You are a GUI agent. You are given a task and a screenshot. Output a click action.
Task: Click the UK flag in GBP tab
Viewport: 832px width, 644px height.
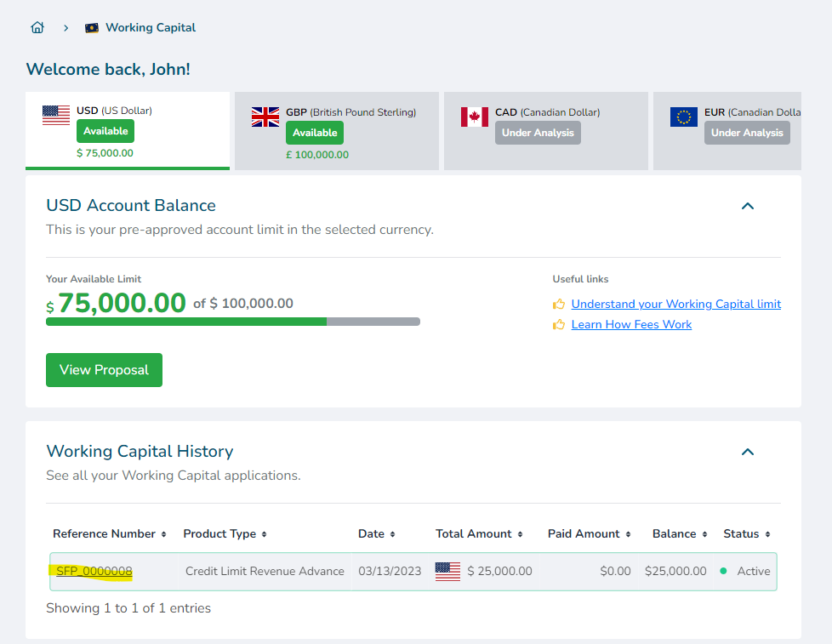tap(265, 117)
